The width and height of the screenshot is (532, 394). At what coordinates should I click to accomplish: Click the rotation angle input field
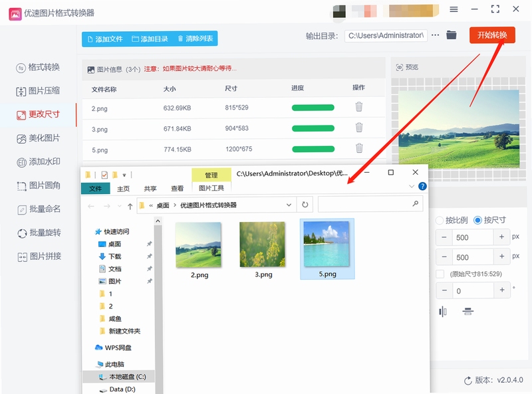473,290
